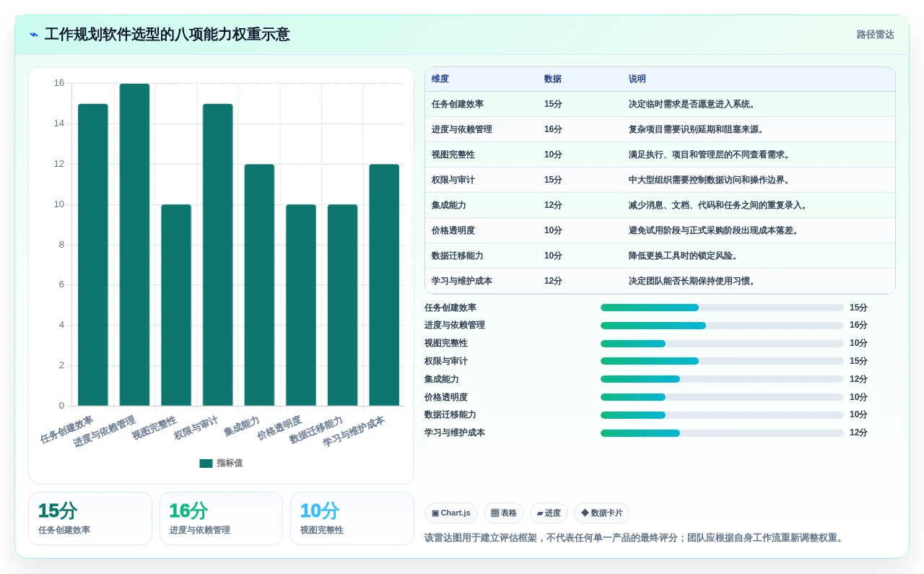
Task: Click table cell 权限与审计
Action: pyautogui.click(x=453, y=181)
